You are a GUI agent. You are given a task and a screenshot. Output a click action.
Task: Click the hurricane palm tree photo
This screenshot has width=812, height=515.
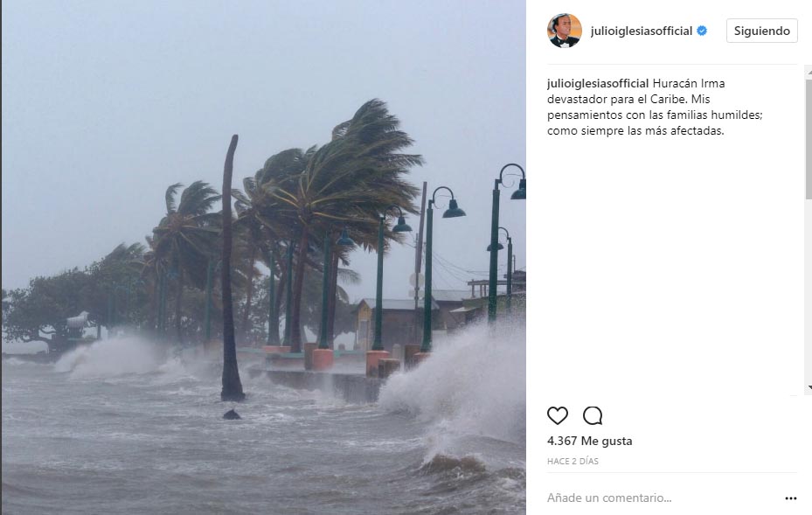264,257
